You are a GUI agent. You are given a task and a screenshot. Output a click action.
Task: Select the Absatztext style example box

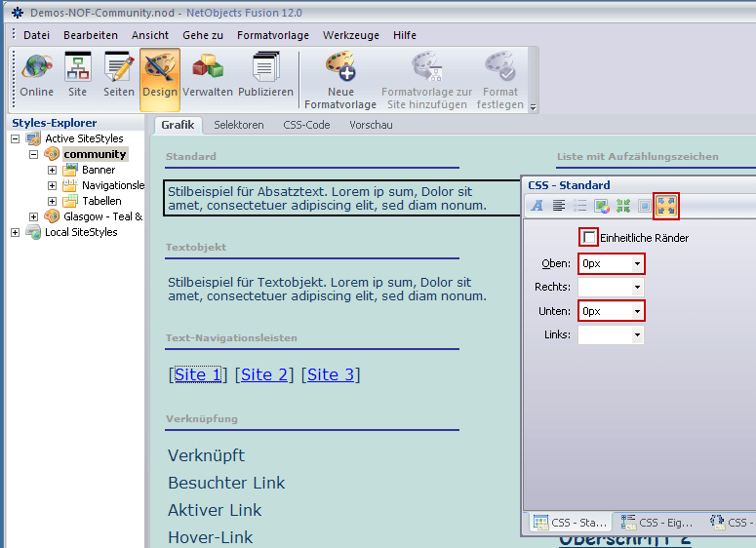tap(341, 198)
